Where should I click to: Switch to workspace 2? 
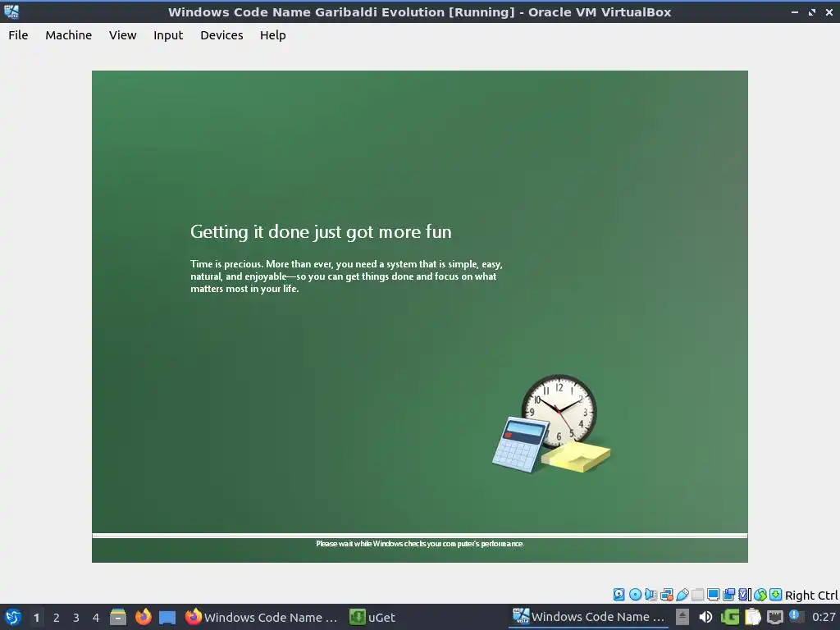pyautogui.click(x=57, y=618)
